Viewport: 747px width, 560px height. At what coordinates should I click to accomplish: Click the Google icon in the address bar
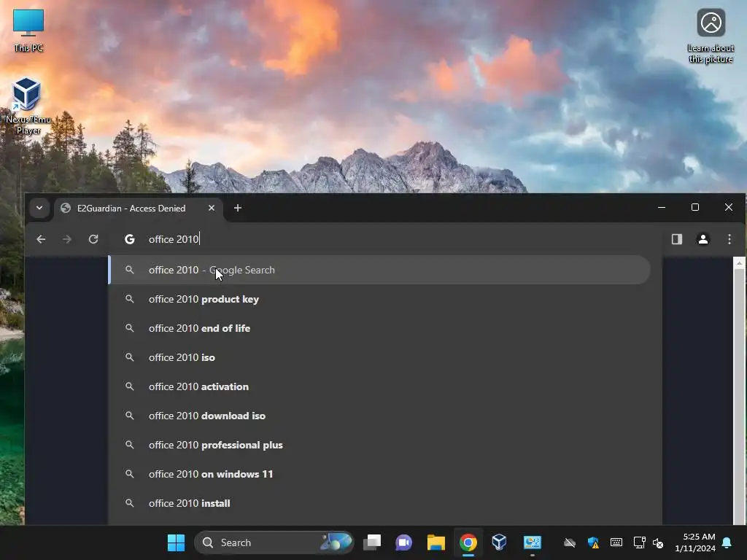[x=130, y=239]
